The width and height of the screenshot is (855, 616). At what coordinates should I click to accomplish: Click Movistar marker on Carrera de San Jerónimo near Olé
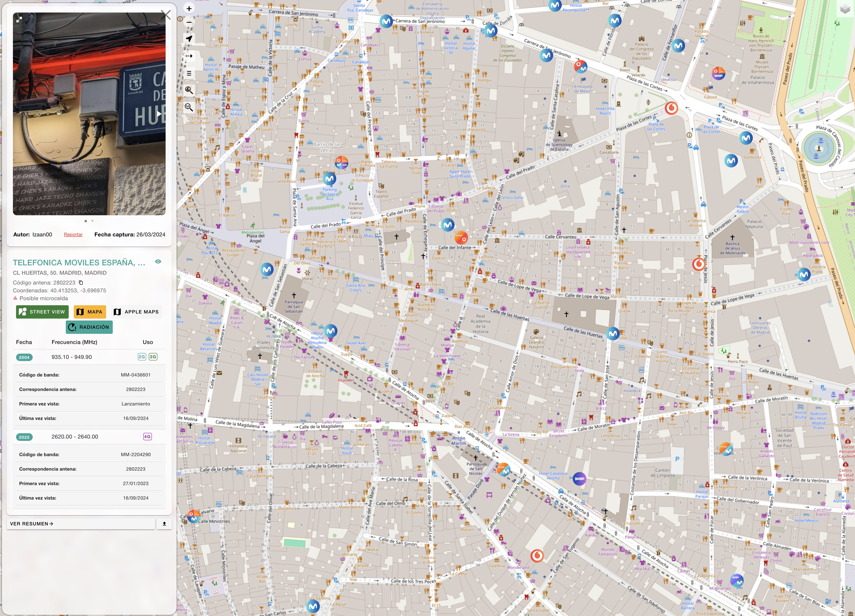(386, 22)
